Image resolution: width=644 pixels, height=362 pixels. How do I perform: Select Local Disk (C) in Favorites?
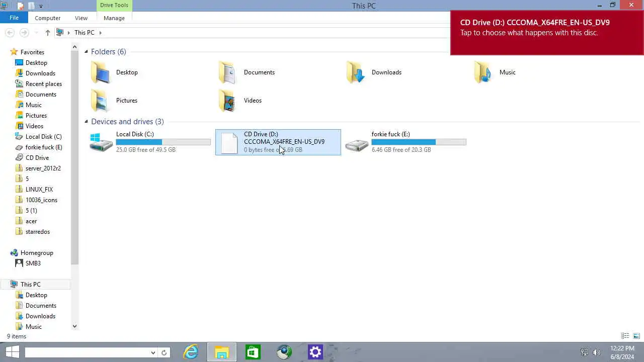tap(44, 137)
